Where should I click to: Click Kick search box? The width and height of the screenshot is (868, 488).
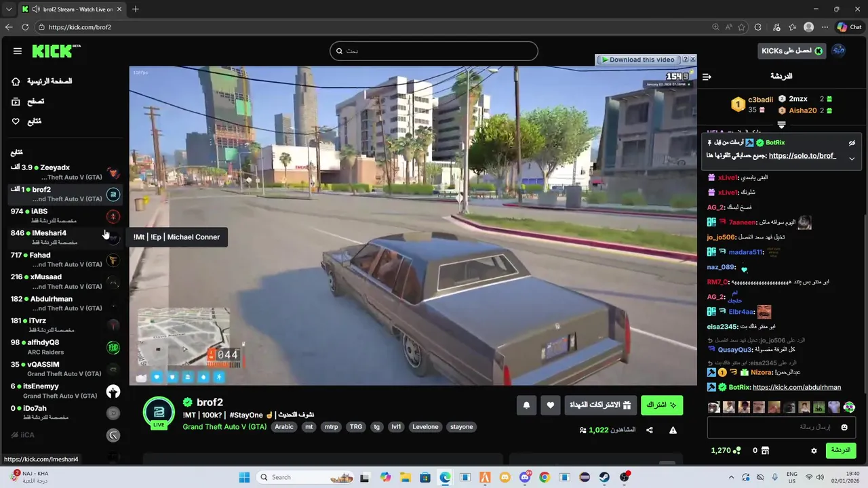[434, 51]
